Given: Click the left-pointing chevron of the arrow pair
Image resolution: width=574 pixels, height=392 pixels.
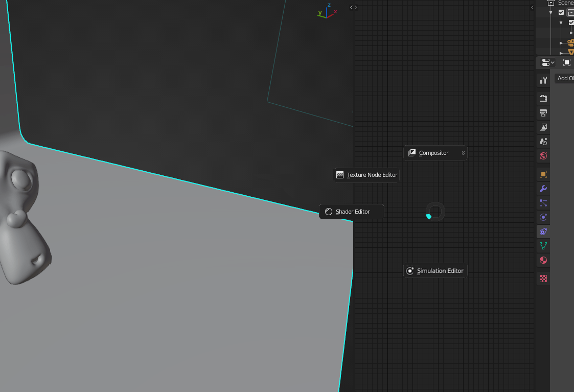Looking at the screenshot, I should pyautogui.click(x=352, y=7).
